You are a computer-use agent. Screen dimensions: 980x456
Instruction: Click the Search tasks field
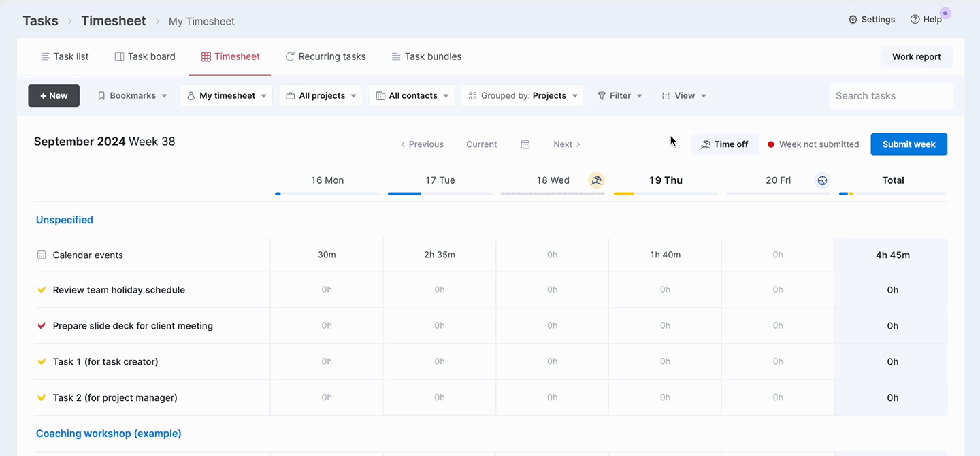[x=891, y=96]
